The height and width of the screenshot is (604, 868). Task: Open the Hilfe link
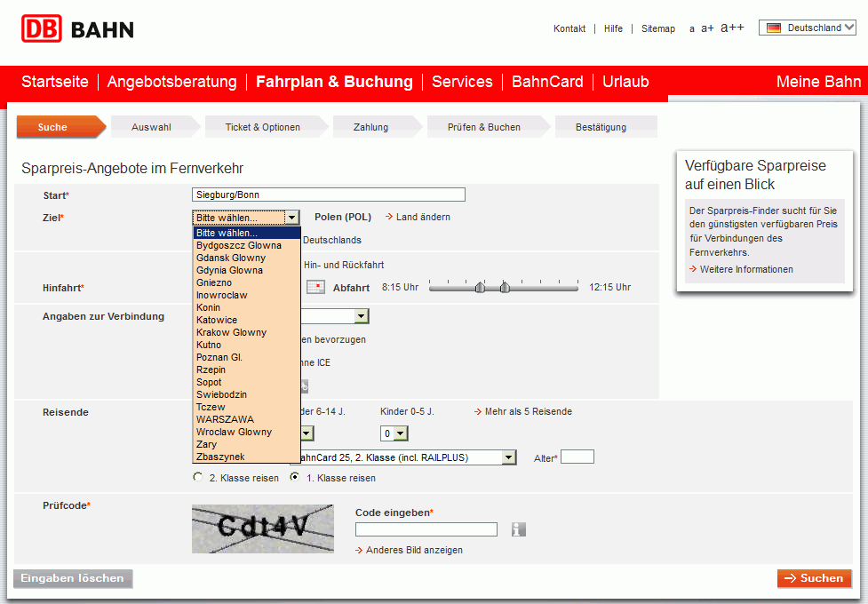[x=613, y=28]
